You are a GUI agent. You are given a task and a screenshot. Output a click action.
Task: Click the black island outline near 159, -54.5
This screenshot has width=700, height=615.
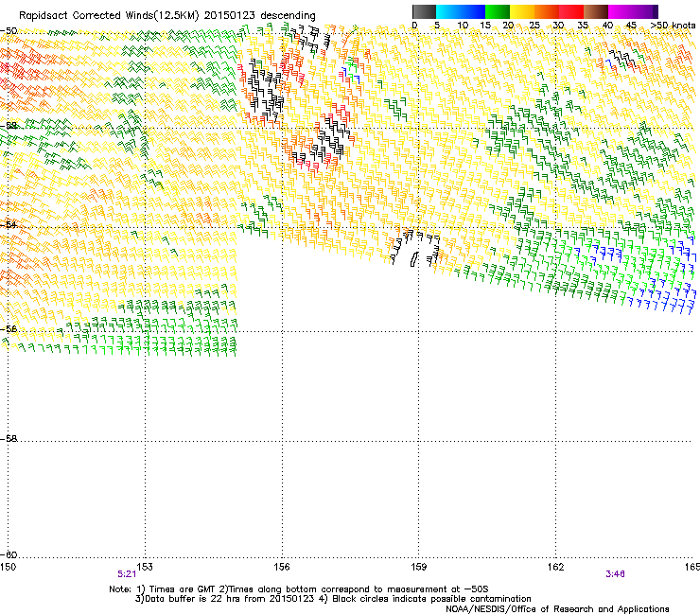pos(414,259)
